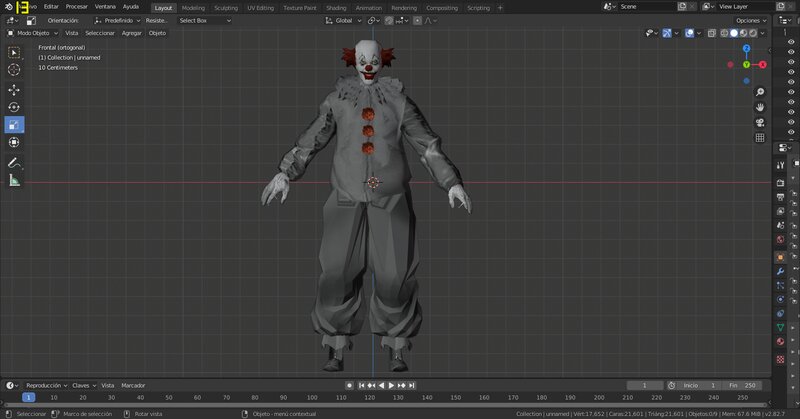Open View Layer properties tab

[780, 211]
